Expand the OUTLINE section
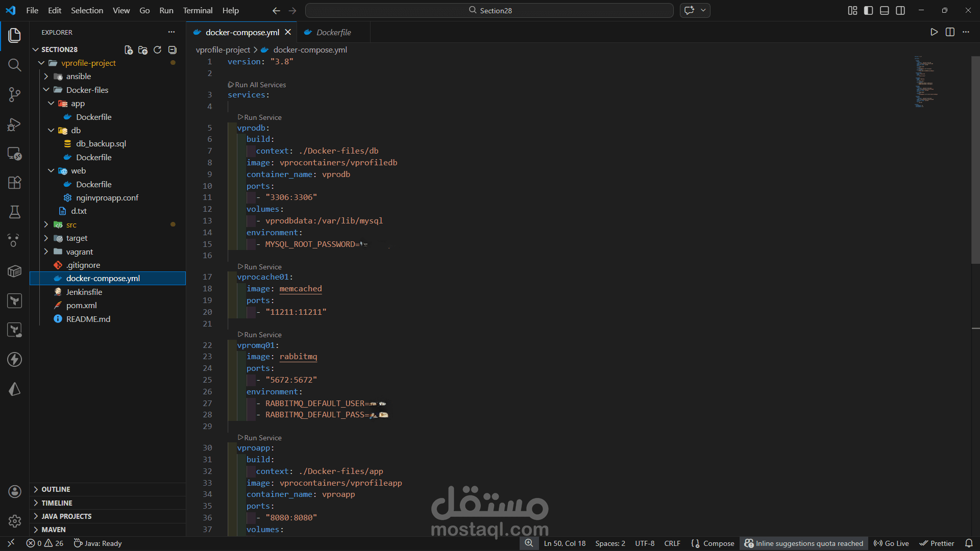 [56, 489]
